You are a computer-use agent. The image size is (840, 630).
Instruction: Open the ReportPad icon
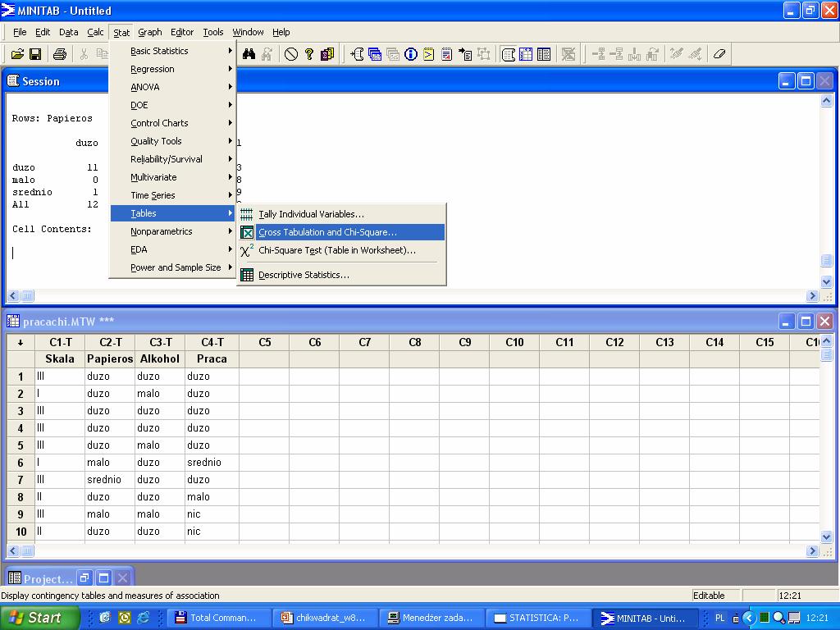[447, 54]
